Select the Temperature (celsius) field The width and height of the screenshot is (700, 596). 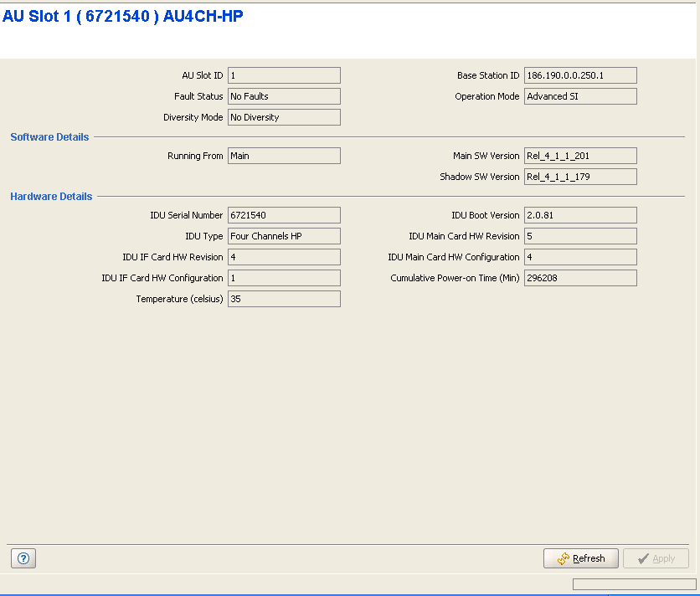click(284, 299)
